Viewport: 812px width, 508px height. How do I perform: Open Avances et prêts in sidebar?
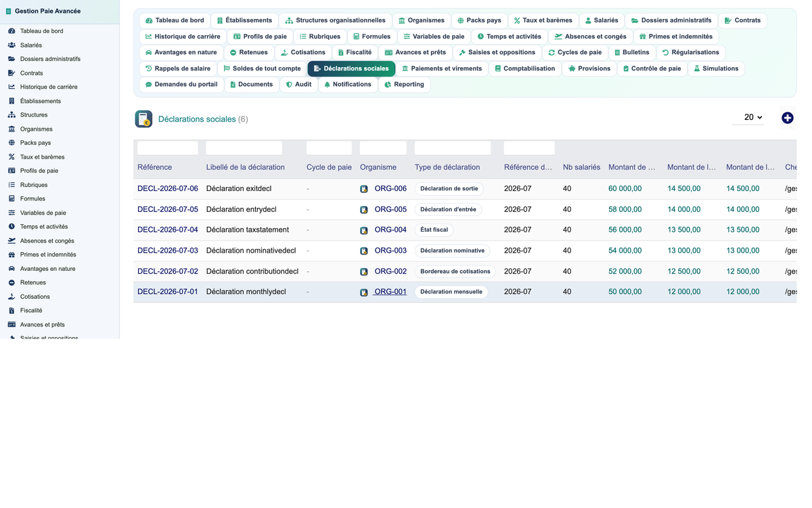pyautogui.click(x=43, y=324)
